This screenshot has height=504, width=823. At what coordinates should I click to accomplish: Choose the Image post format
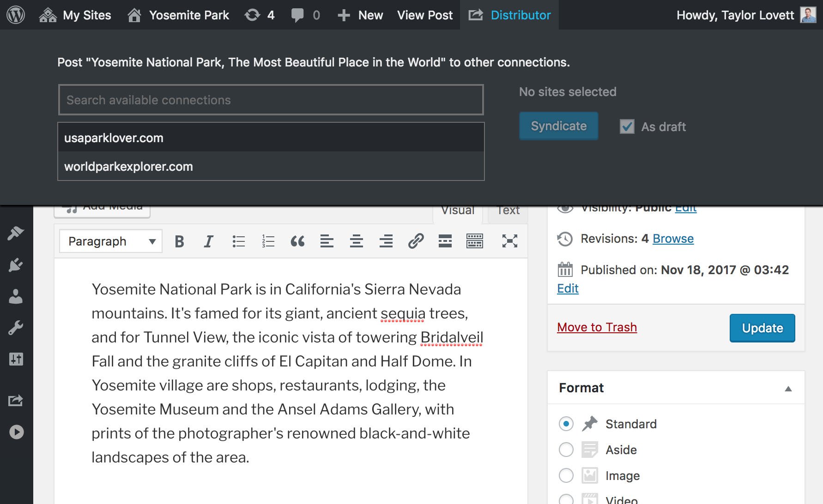pyautogui.click(x=566, y=475)
